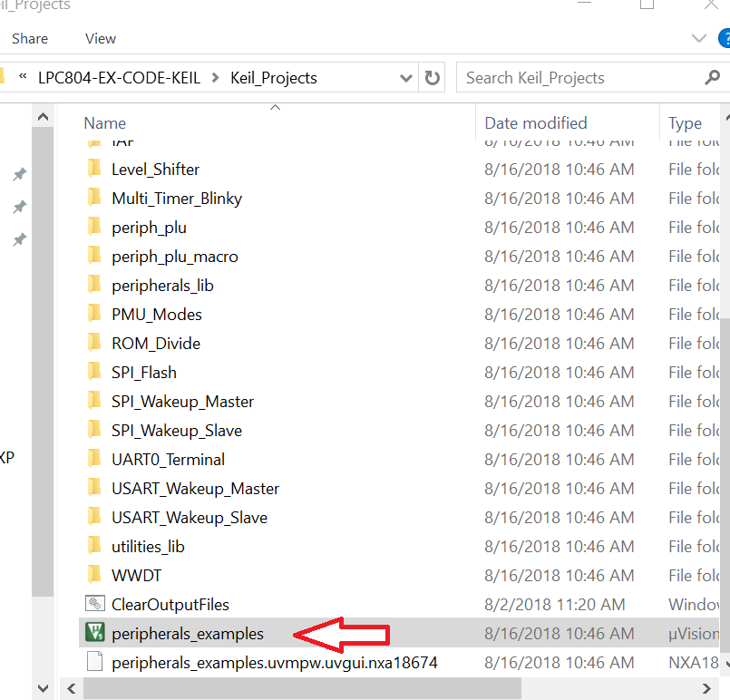Click the WWDT folder icon

pyautogui.click(x=94, y=575)
